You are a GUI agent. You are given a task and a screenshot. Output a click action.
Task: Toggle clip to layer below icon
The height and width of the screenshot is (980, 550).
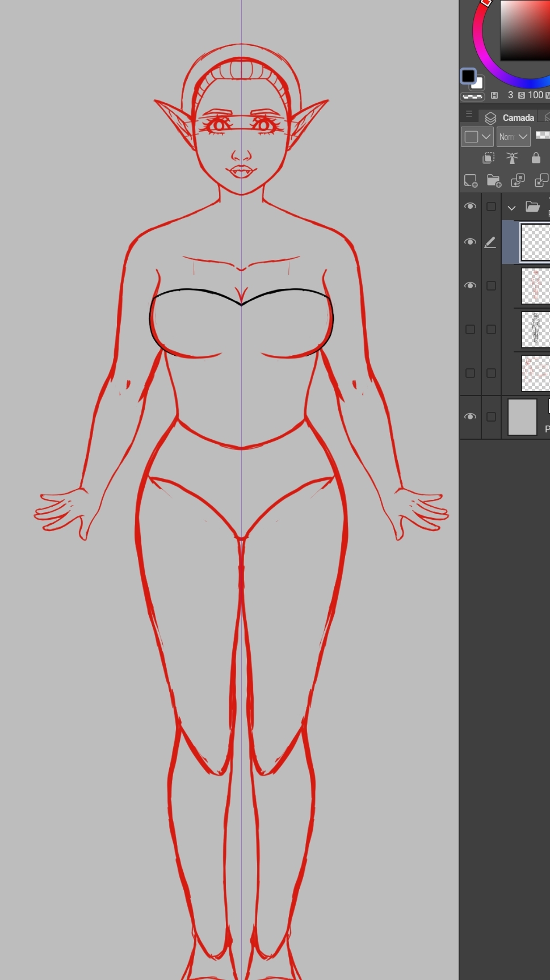point(488,158)
